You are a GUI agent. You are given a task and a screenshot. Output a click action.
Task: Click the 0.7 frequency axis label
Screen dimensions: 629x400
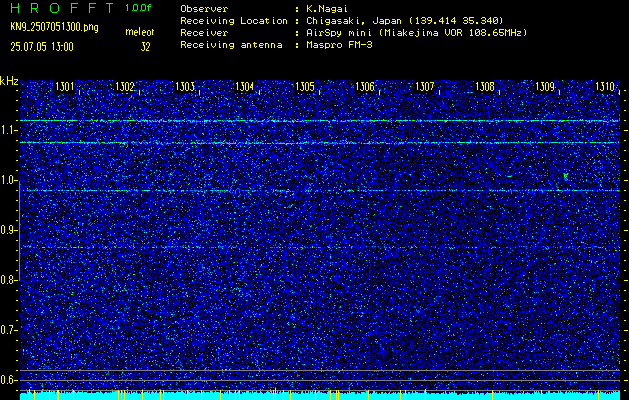point(8,330)
